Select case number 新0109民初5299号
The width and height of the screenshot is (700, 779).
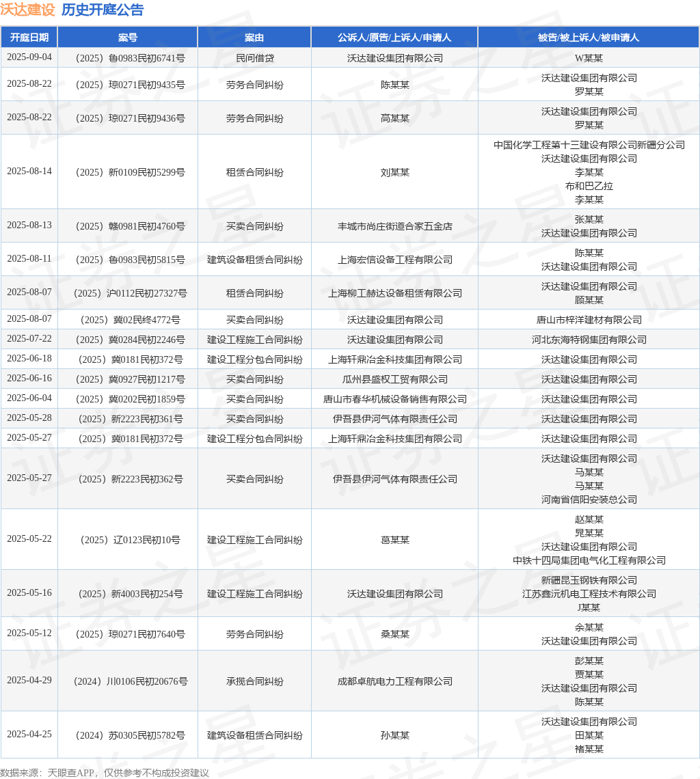point(131,172)
